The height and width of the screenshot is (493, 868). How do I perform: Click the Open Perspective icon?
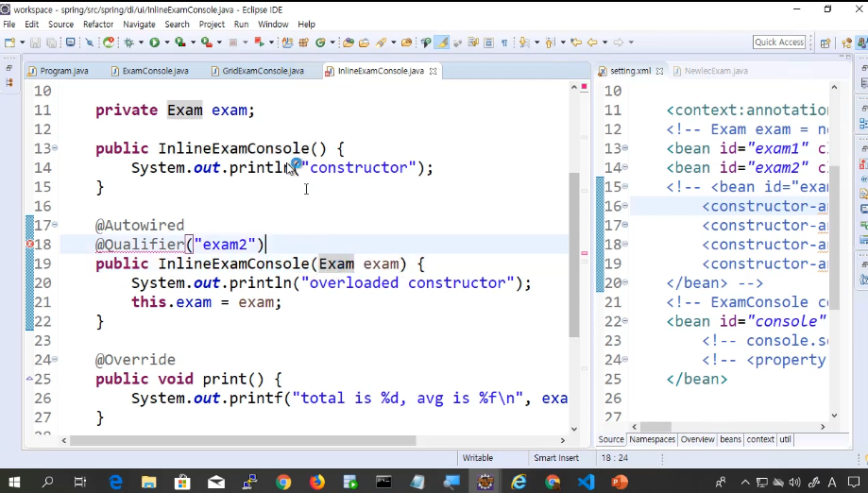[825, 42]
